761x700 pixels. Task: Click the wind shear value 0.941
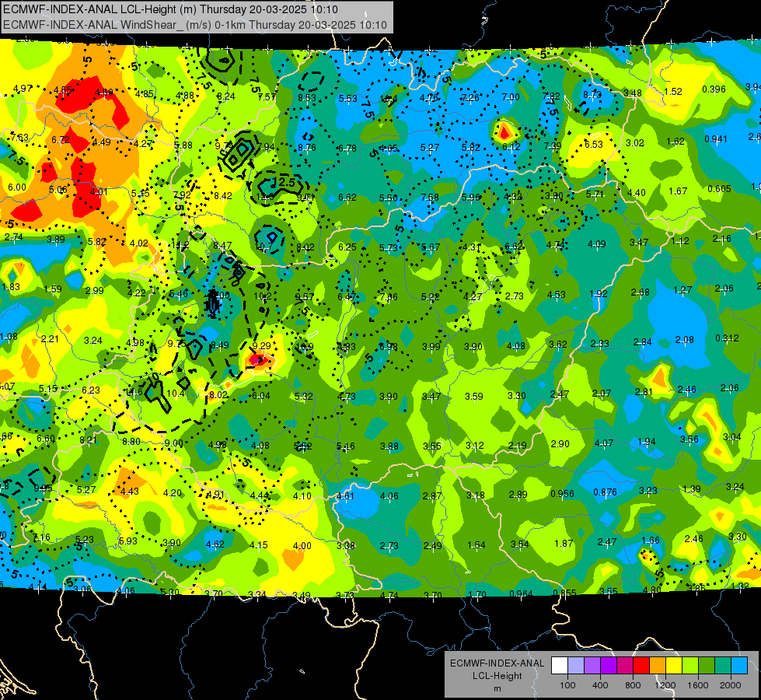click(x=716, y=139)
